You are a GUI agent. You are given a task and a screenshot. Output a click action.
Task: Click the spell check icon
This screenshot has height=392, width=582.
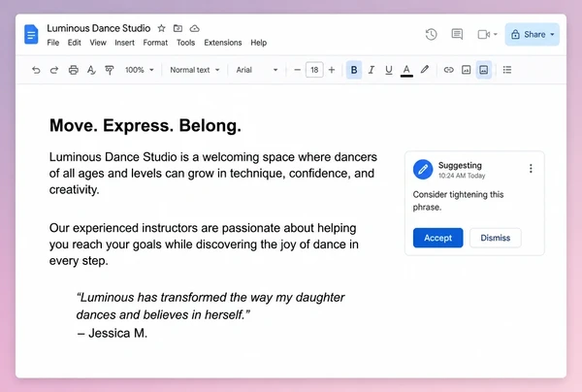[x=91, y=70]
